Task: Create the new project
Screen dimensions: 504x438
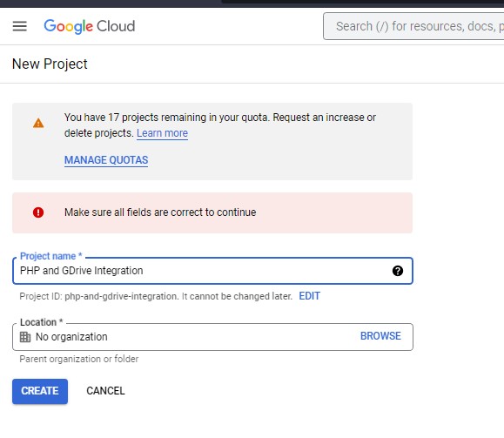Action: (40, 391)
